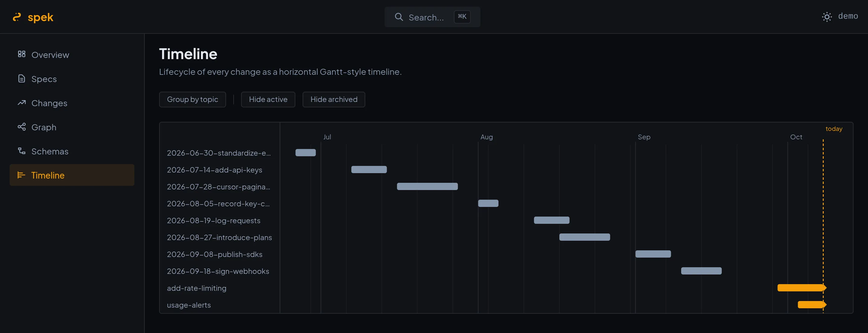
Task: Open row 2026-07-28-cursor-pagina...
Action: point(218,187)
